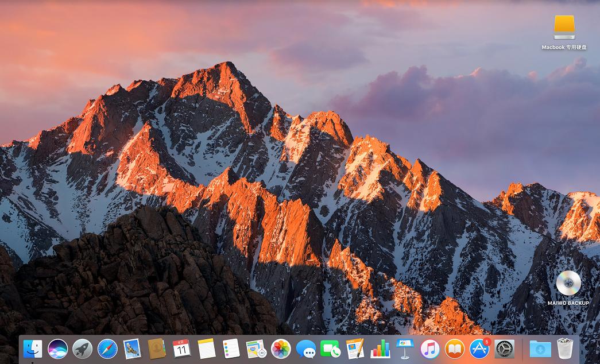The image size is (600, 364).
Task: Launch the Photos app
Action: (x=280, y=348)
